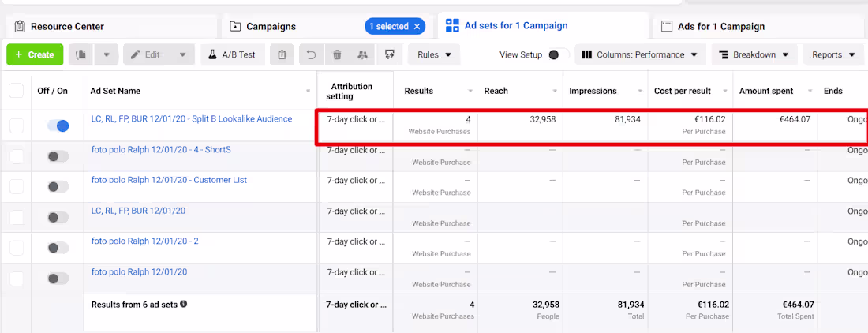The image size is (868, 333).
Task: Click the Ends column header
Action: tap(832, 91)
